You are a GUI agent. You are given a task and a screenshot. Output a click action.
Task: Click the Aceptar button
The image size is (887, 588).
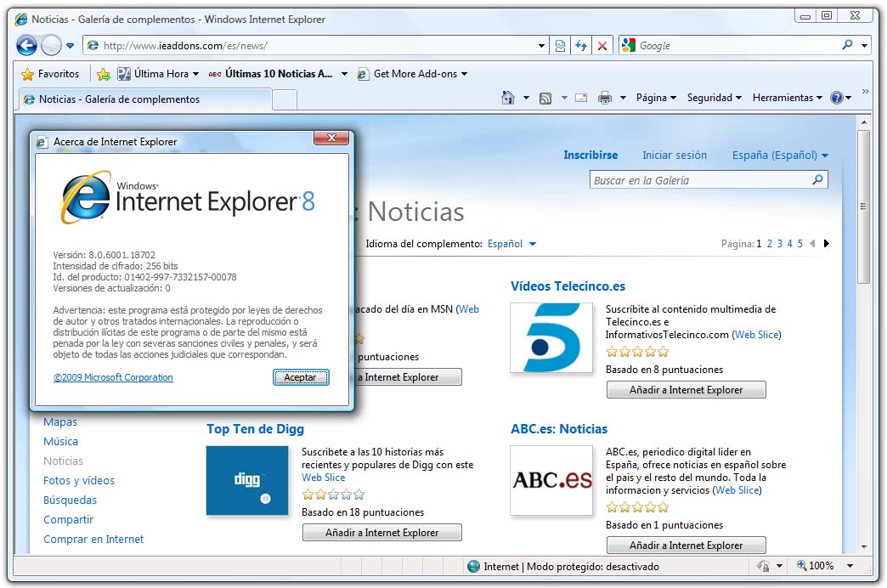point(301,377)
